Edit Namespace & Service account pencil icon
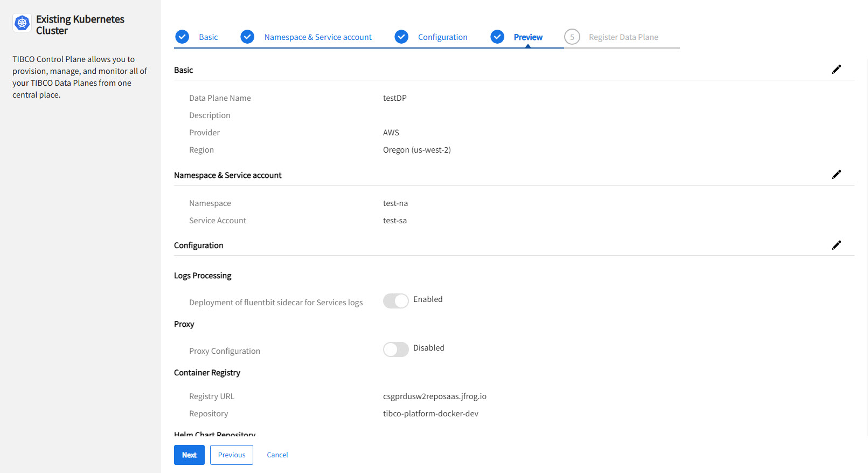Screen dimensions: 868x473 [836, 175]
